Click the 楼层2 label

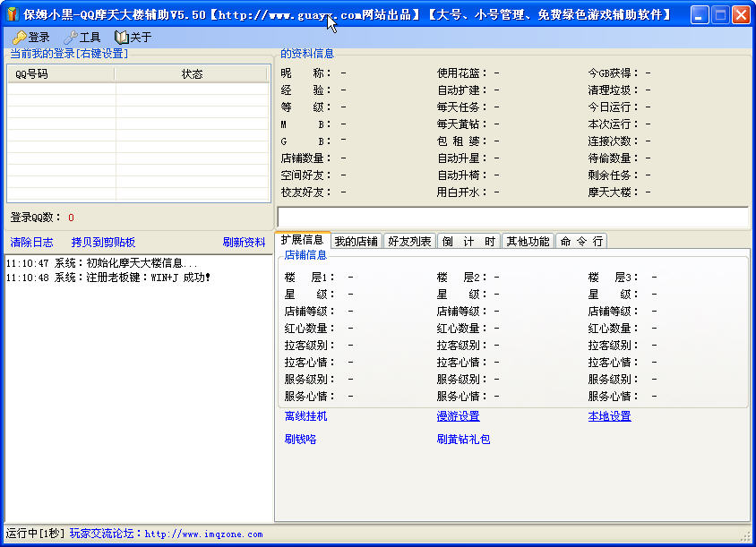point(462,278)
